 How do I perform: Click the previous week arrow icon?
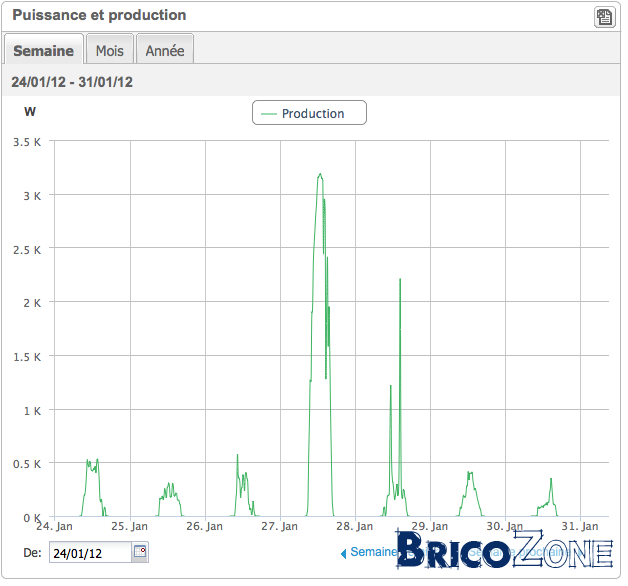coord(343,554)
